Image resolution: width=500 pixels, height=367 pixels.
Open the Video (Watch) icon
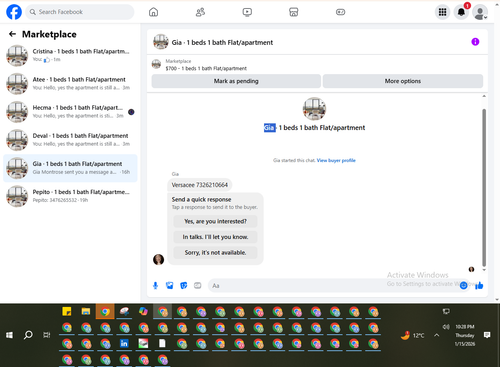tap(247, 12)
